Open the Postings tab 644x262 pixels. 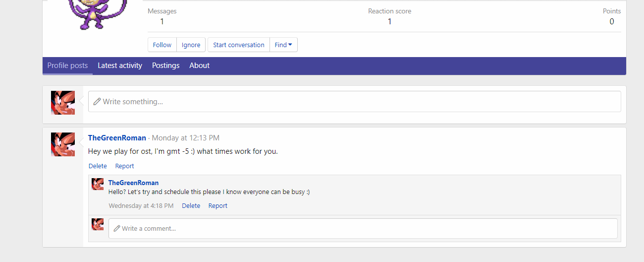pos(165,65)
